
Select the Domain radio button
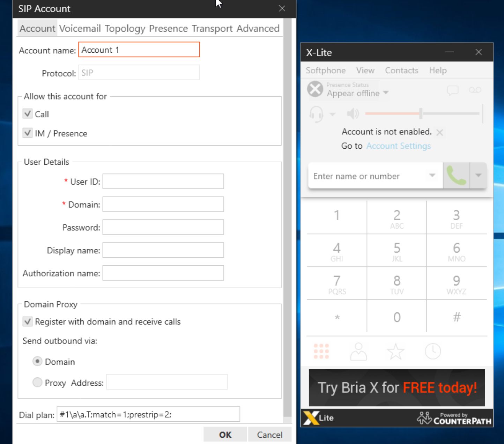(37, 361)
